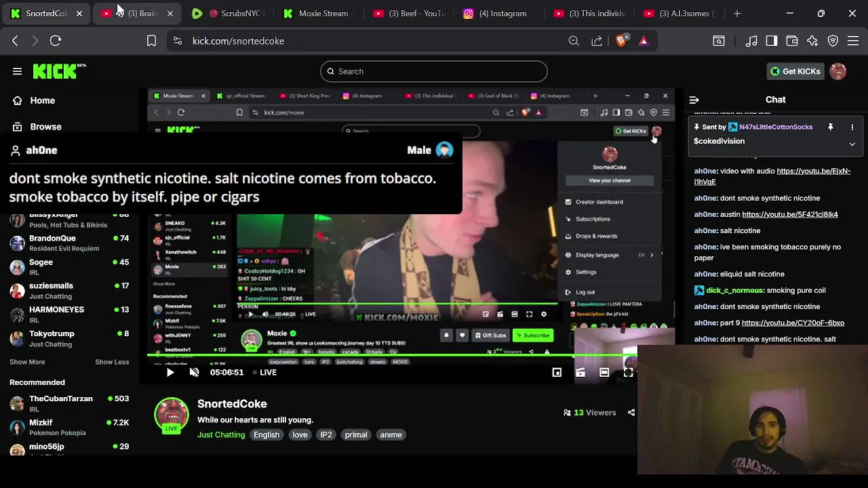Open Brave Rewards triangle icon
The image size is (868, 488).
click(644, 41)
